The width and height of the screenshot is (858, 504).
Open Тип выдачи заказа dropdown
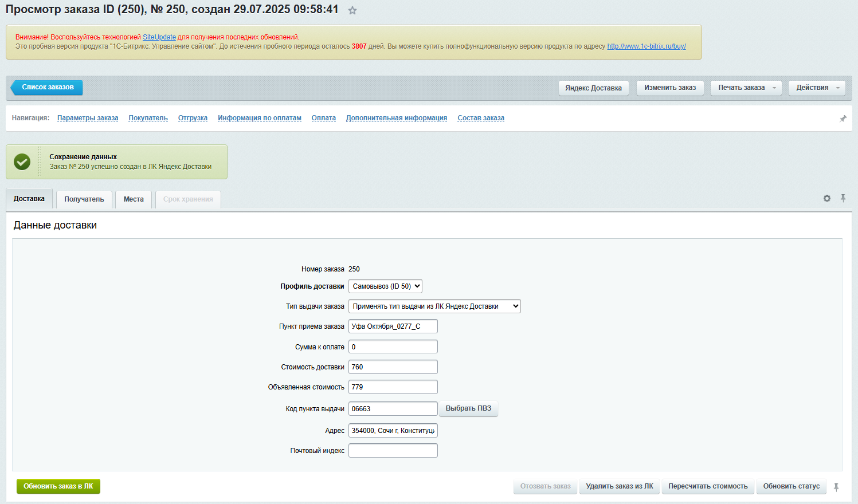pos(434,306)
